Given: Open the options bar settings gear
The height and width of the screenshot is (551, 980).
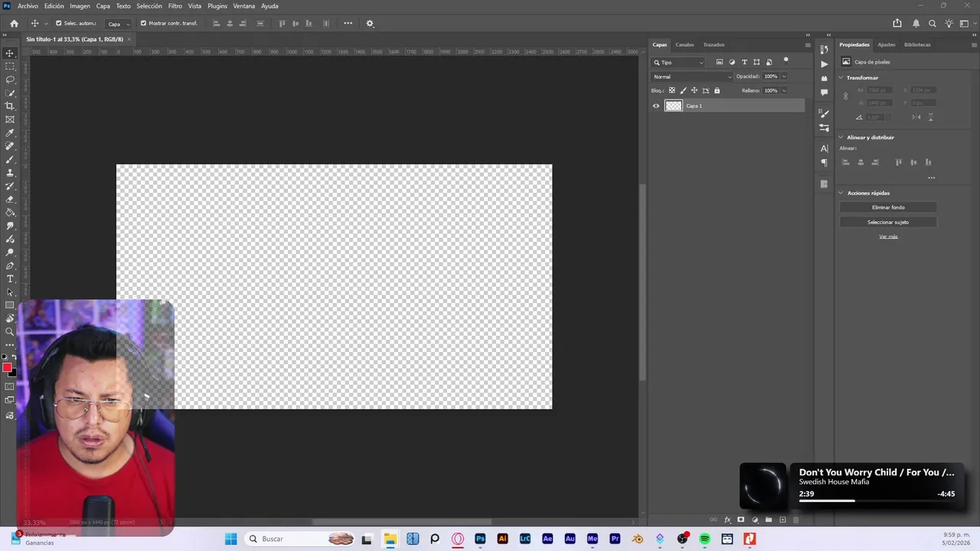Looking at the screenshot, I should pyautogui.click(x=370, y=24).
